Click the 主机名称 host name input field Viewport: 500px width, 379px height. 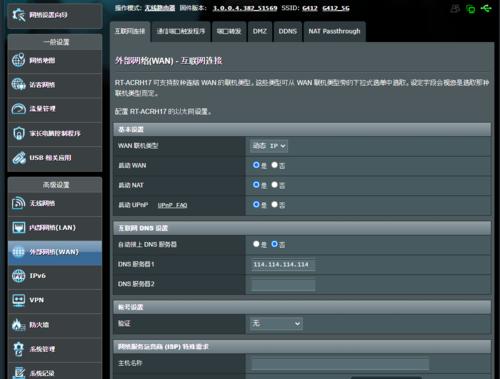[340, 364]
